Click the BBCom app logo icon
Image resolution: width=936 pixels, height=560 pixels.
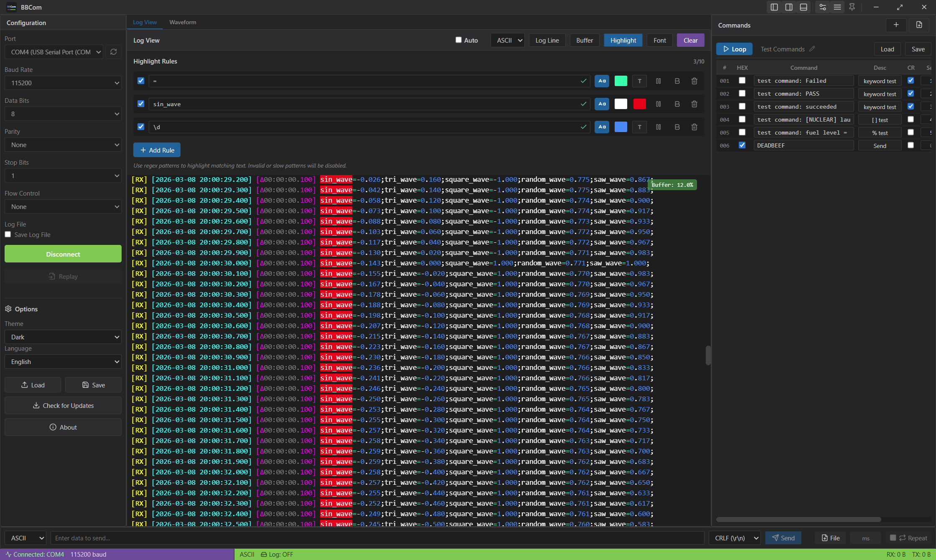(x=11, y=7)
